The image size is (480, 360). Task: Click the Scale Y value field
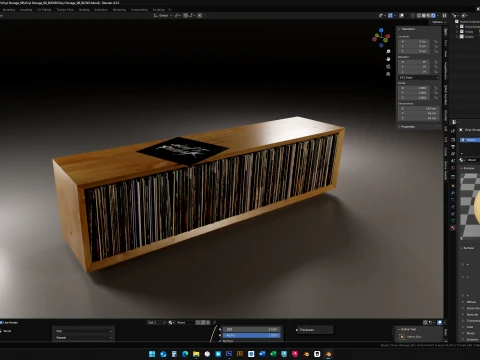click(x=414, y=93)
